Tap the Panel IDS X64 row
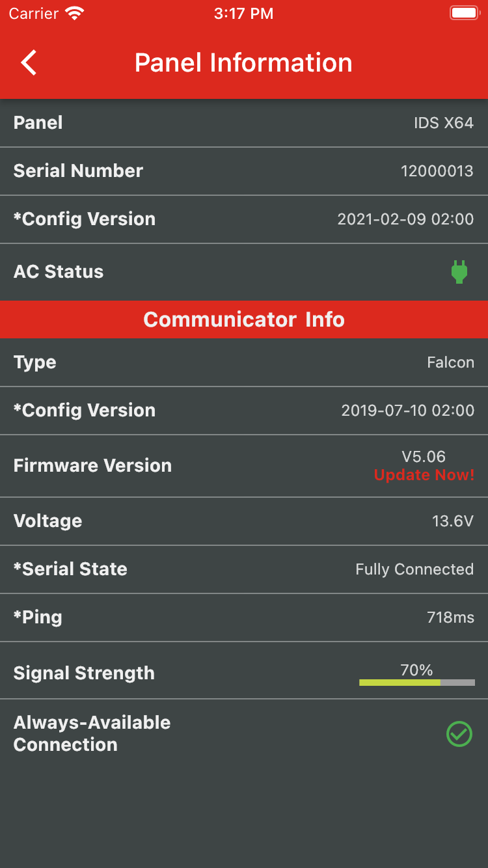488x868 pixels. pyautogui.click(x=244, y=123)
